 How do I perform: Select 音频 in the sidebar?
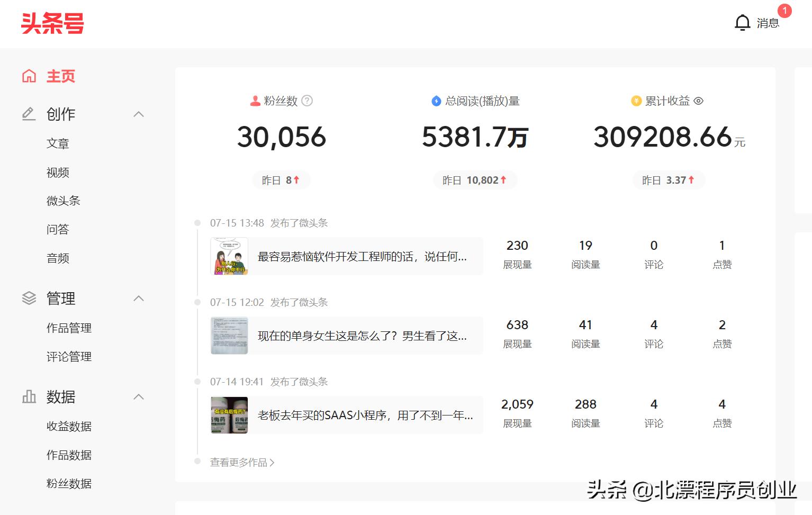click(x=58, y=258)
